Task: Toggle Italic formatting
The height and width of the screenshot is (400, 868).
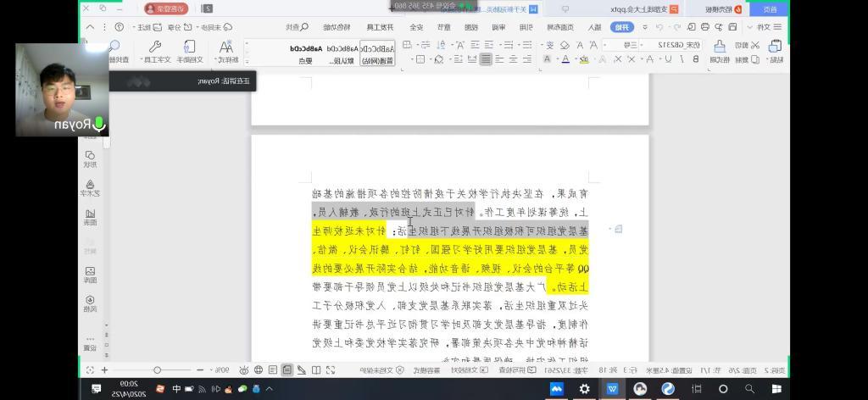Action: click(682, 60)
